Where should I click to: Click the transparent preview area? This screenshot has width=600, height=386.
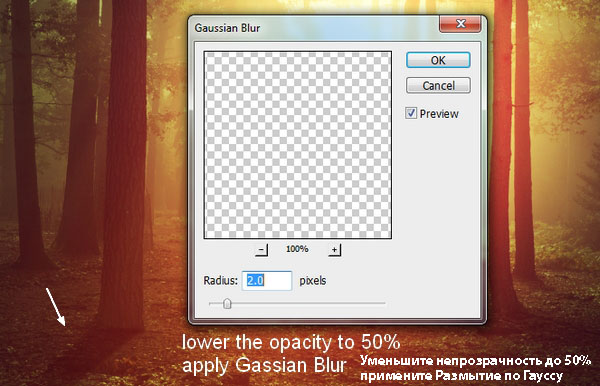[x=298, y=145]
